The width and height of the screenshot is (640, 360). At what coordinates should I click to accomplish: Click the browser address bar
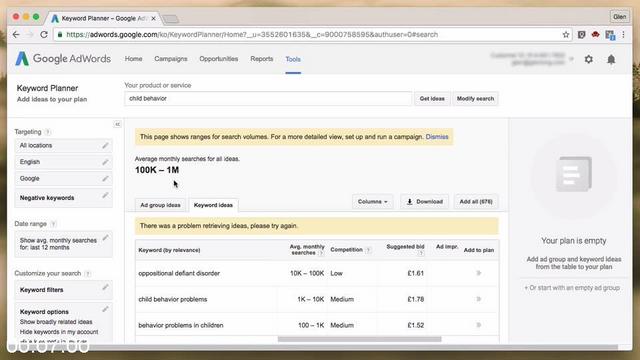pyautogui.click(x=312, y=35)
